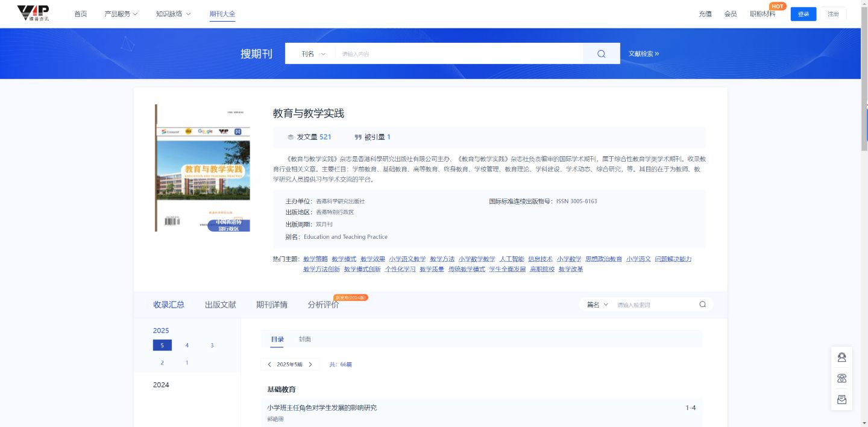
Task: Click the telephone contact icon on the right
Action: pos(841,378)
